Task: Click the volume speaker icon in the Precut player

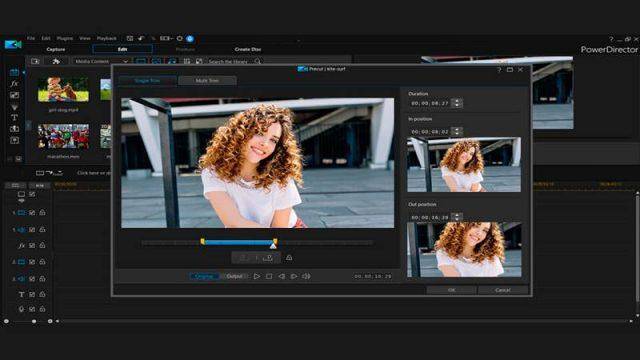Action: (x=306, y=276)
